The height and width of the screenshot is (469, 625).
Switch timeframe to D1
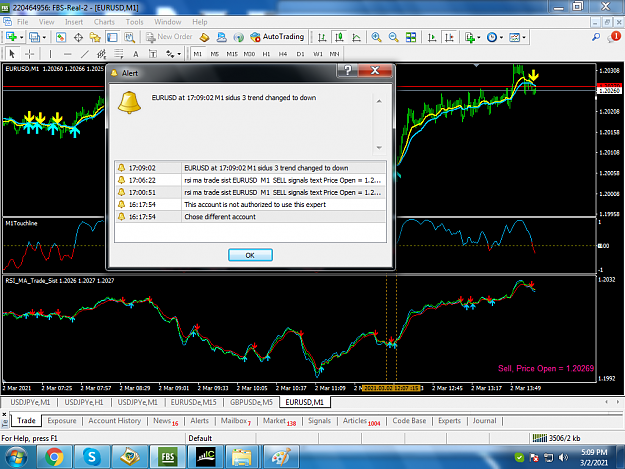pyautogui.click(x=301, y=54)
